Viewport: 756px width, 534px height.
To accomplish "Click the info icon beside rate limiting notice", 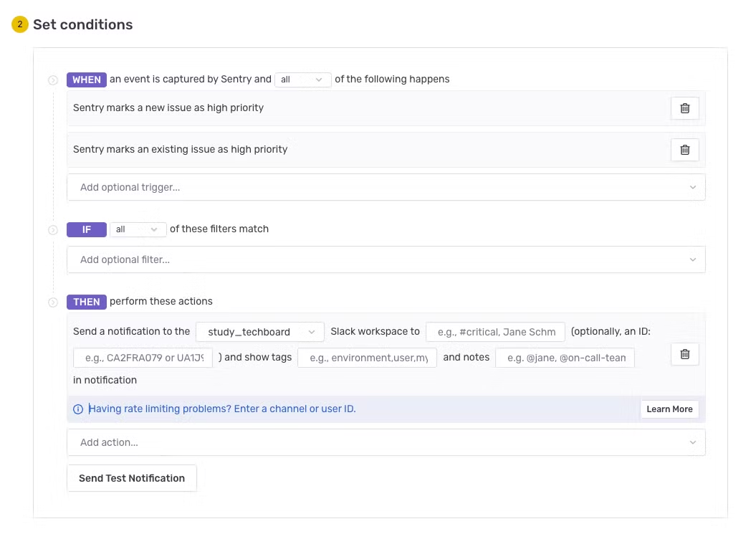I will [78, 409].
